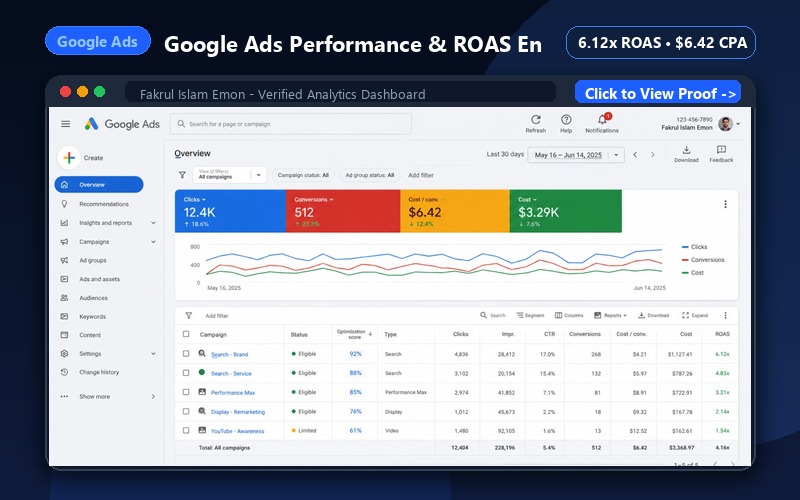Image resolution: width=800 pixels, height=500 pixels.
Task: Open the date range dropdown
Action: [576, 155]
